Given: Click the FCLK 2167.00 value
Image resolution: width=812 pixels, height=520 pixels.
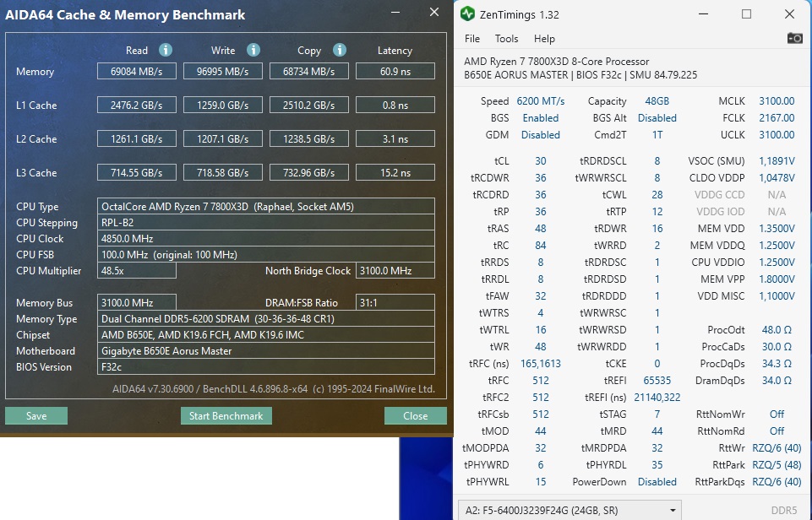Looking at the screenshot, I should (777, 118).
